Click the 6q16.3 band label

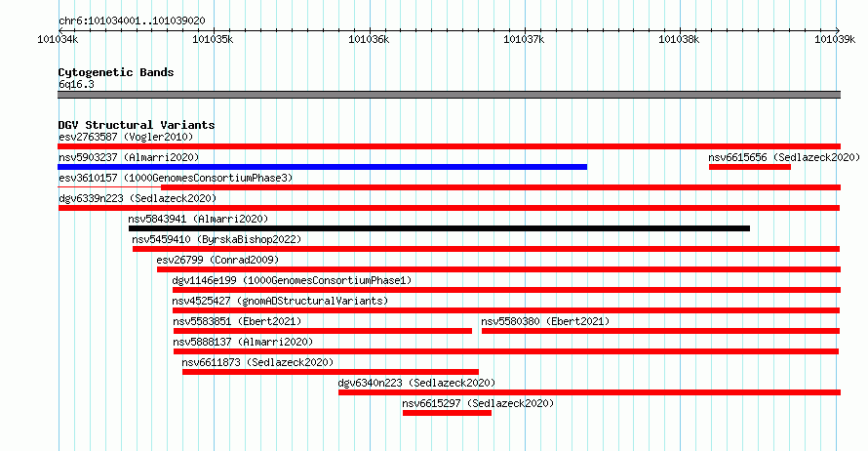point(76,84)
